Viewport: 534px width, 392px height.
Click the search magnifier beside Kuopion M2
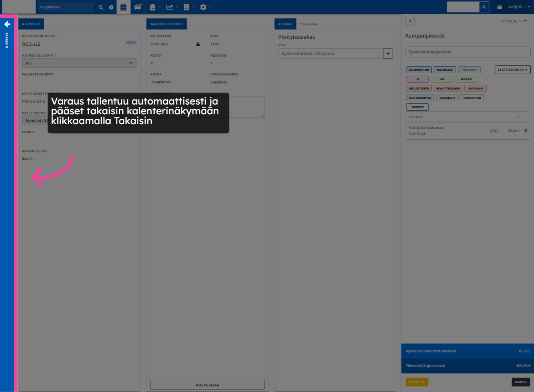click(101, 7)
